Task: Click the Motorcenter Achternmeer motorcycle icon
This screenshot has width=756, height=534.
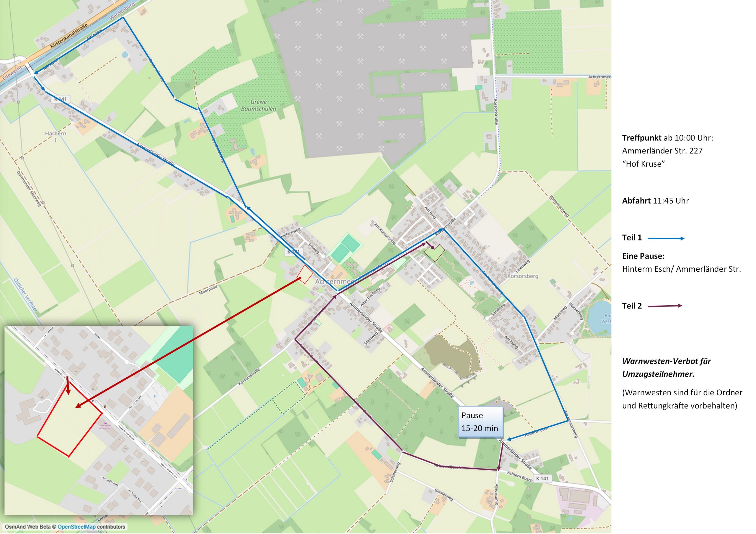Action: click(x=105, y=423)
